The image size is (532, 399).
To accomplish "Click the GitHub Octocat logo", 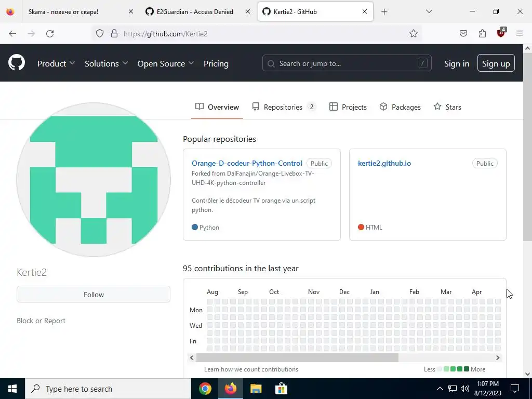I will pyautogui.click(x=16, y=63).
